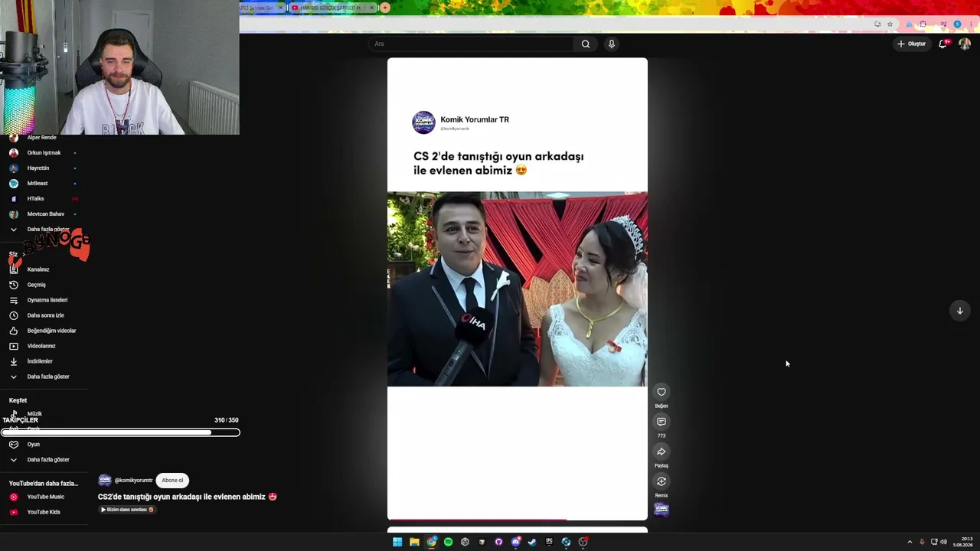This screenshot has height=551, width=980.
Task: Open the Komik Yorumlar TR channel name
Action: [475, 119]
